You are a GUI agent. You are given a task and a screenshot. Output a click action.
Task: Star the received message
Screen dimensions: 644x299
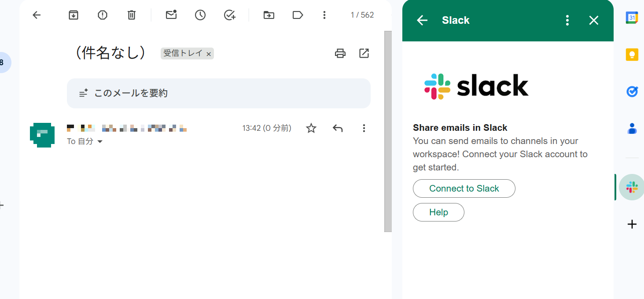click(x=311, y=128)
